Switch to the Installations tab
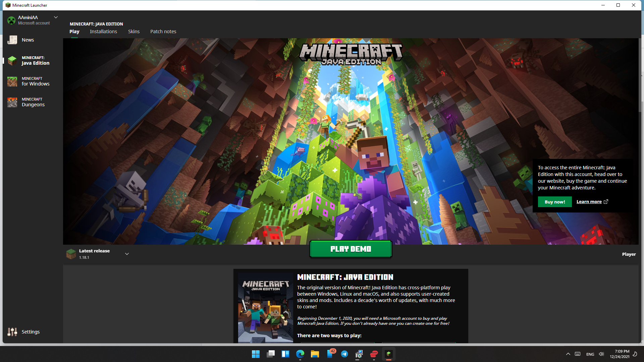This screenshot has height=362, width=644. pyautogui.click(x=103, y=32)
